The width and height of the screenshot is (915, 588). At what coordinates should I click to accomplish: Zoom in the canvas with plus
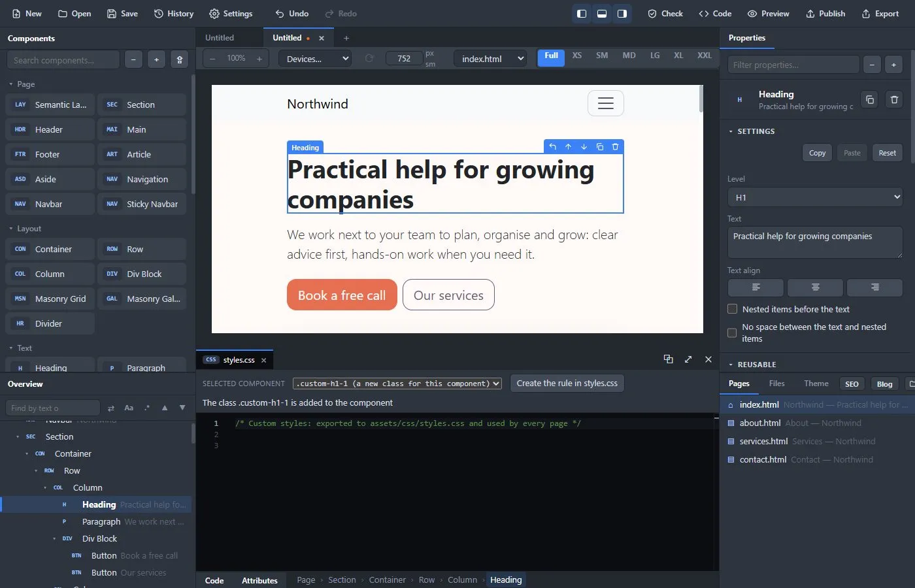pos(259,59)
